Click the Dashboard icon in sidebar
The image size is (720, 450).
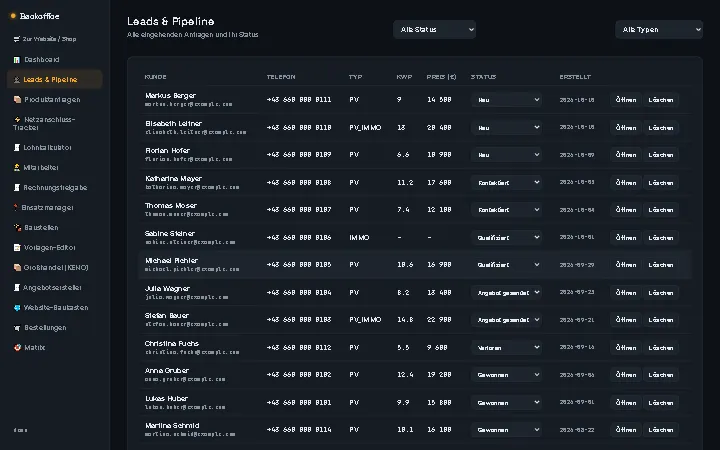pyautogui.click(x=17, y=60)
